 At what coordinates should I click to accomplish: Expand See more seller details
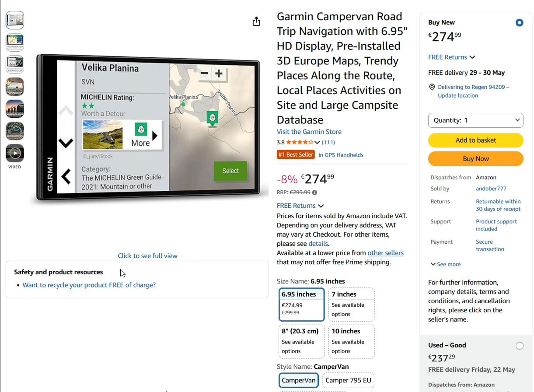coord(445,264)
